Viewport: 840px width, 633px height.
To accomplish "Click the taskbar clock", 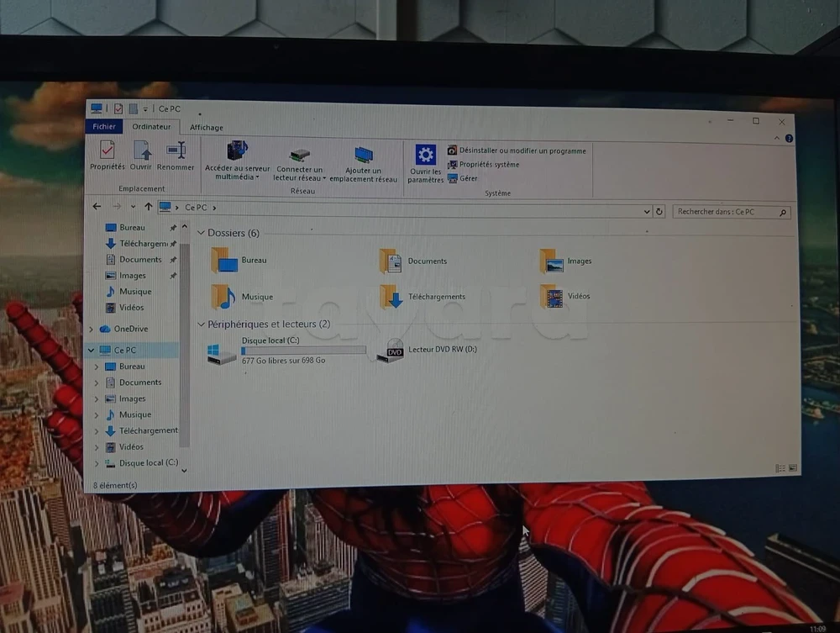I will point(817,629).
